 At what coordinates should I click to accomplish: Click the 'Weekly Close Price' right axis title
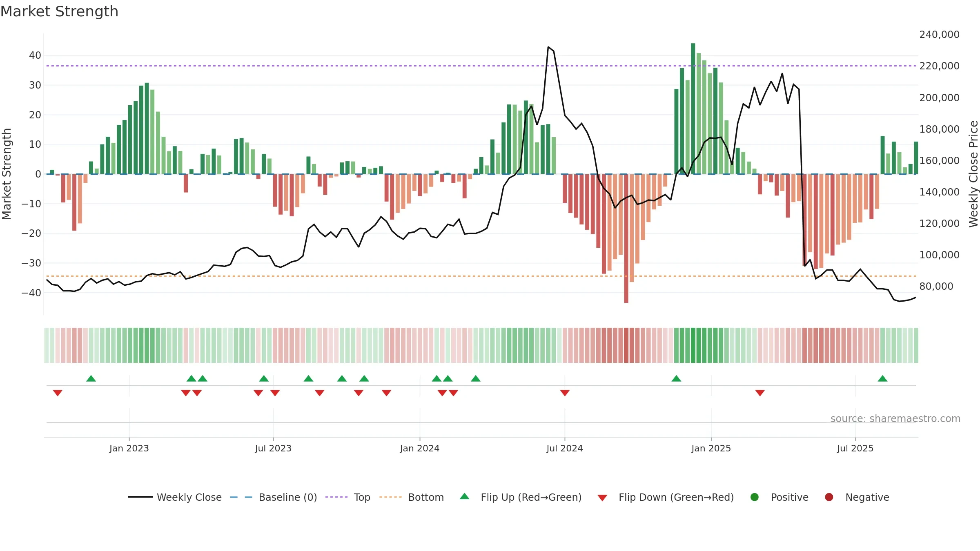click(x=973, y=174)
